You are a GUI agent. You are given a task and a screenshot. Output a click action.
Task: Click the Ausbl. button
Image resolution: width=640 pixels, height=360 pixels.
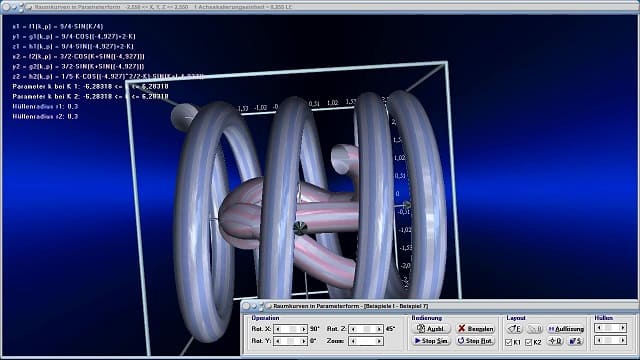(x=431, y=329)
